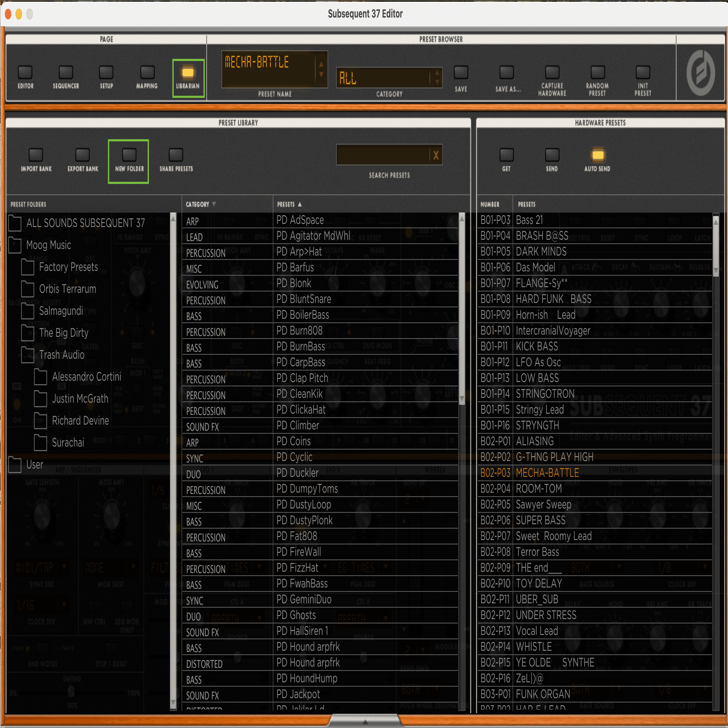
Task: Generate a Random Preset
Action: 598,72
